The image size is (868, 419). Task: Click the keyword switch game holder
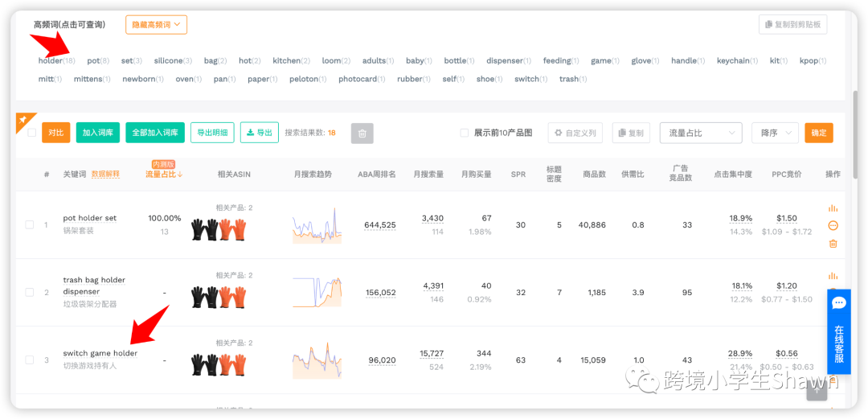tap(100, 354)
